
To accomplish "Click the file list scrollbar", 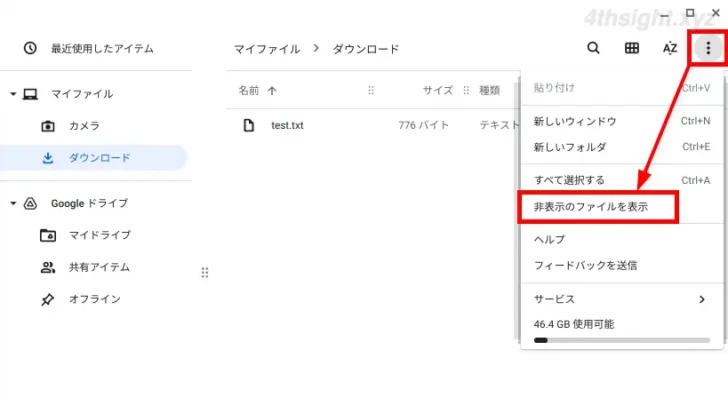I will tap(516, 211).
